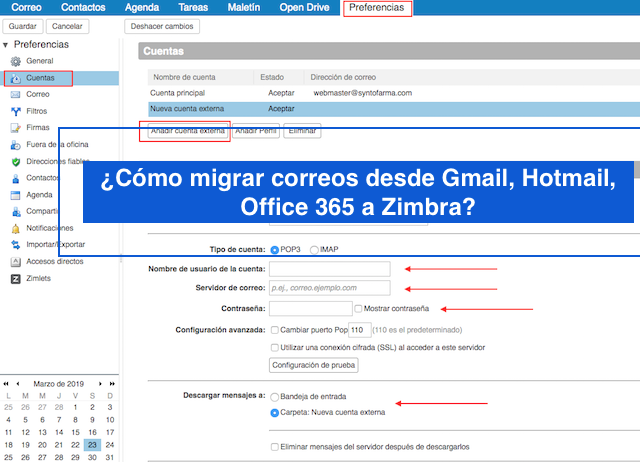
Task: Click in Servidor de correo field
Action: [330, 288]
